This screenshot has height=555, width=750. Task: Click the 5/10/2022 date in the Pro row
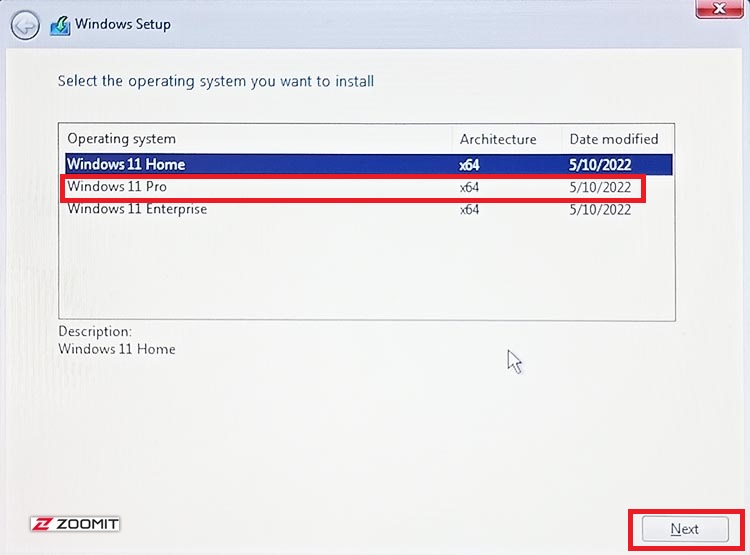tap(600, 187)
